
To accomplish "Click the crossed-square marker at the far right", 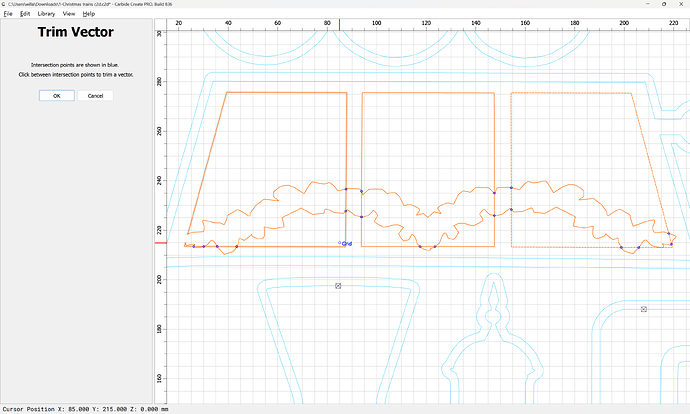I will pyautogui.click(x=643, y=309).
